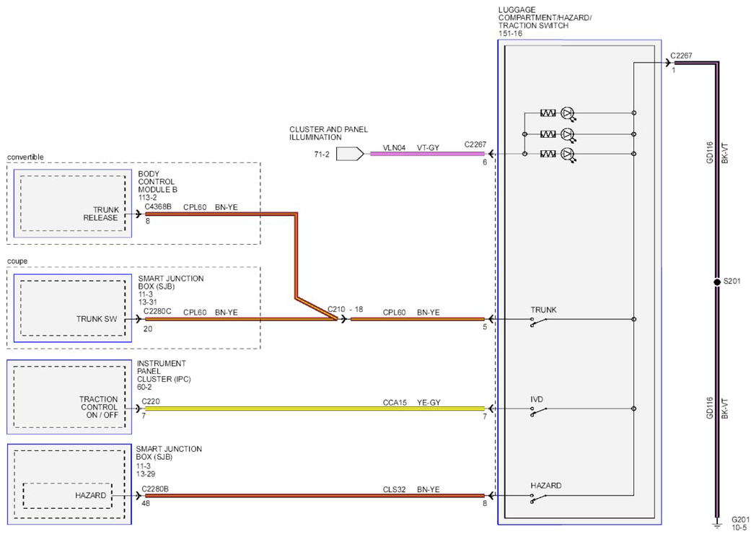Click the 60-2 page reference
The image size is (756, 537).
tap(144, 387)
